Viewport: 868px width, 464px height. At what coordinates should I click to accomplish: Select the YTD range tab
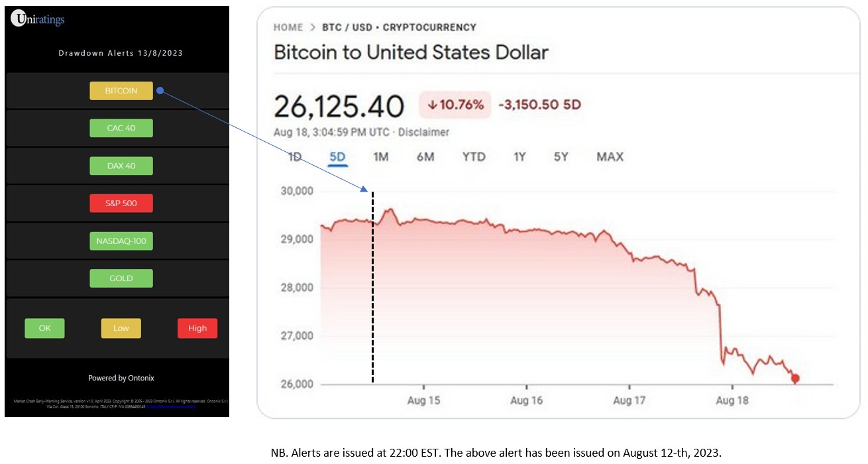point(474,157)
